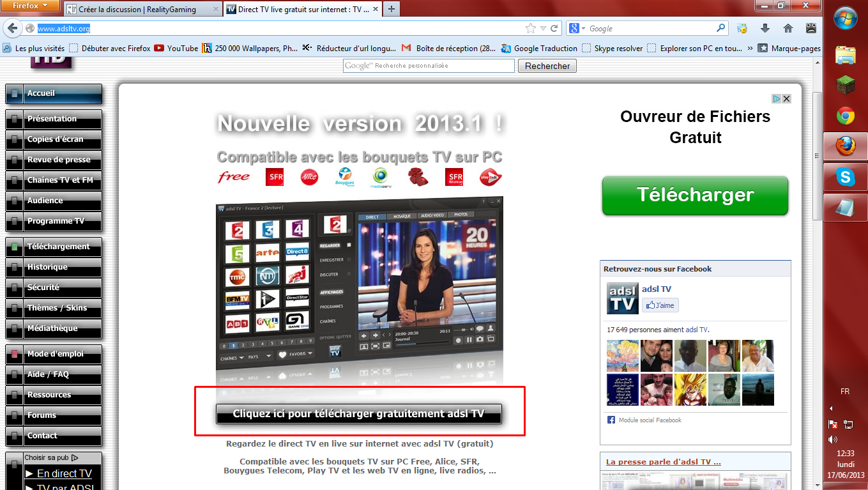Open the Aide / FAQ menu item

[54, 374]
